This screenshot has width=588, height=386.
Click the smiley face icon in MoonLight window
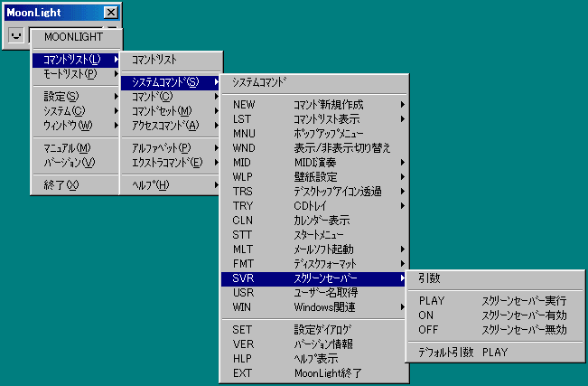click(x=15, y=35)
